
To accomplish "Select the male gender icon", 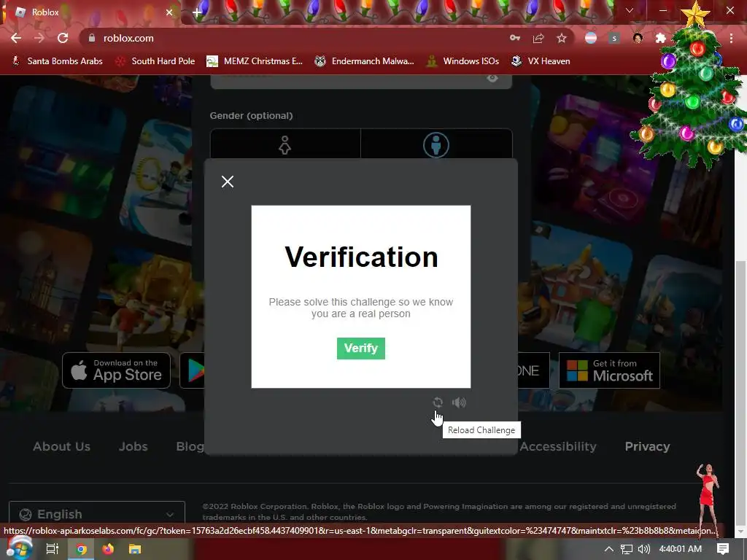I will click(436, 145).
